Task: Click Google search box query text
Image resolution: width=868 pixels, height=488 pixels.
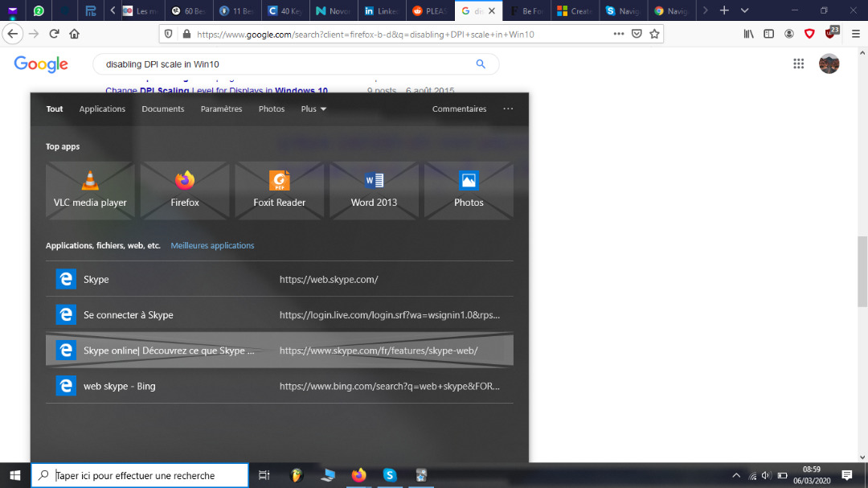Action: [162, 64]
